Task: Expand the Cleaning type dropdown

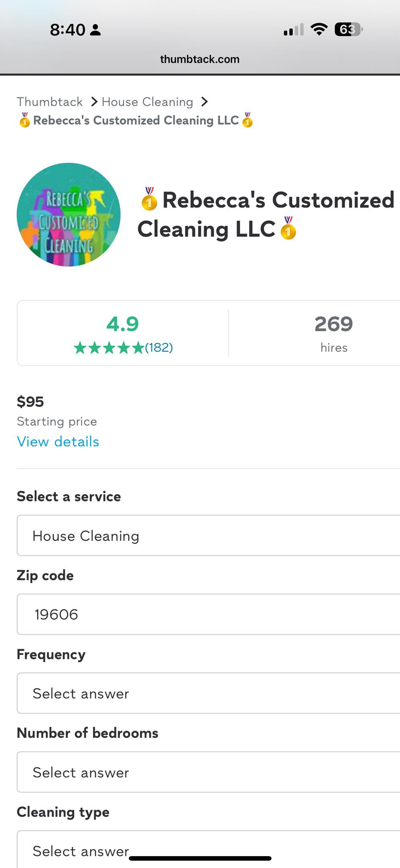Action: coord(208,849)
